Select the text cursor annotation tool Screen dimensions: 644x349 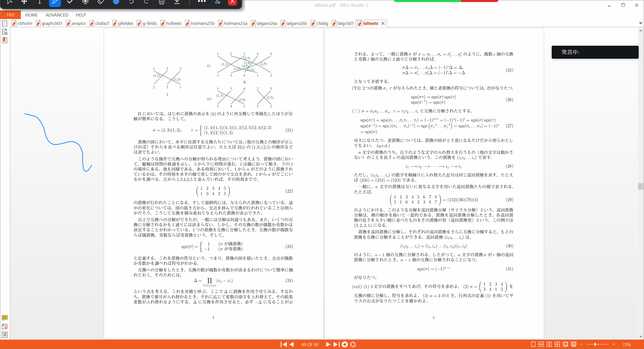[39, 2]
